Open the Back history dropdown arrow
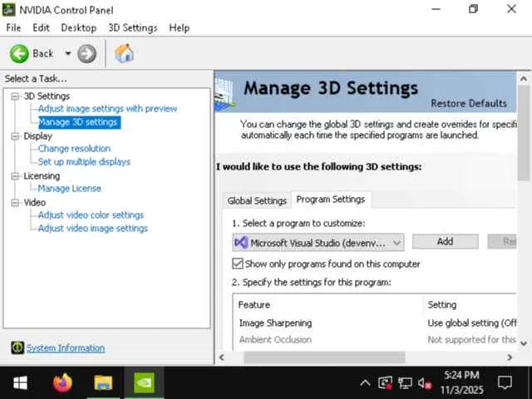532x399 pixels. (68, 53)
